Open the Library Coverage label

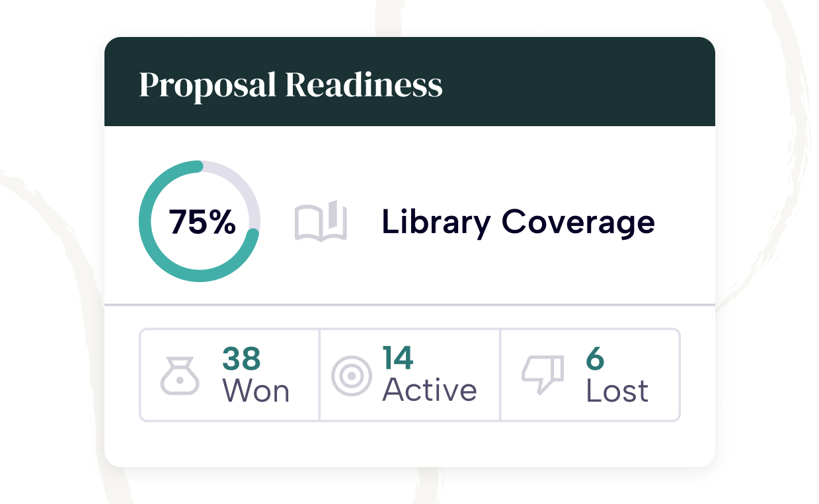518,222
